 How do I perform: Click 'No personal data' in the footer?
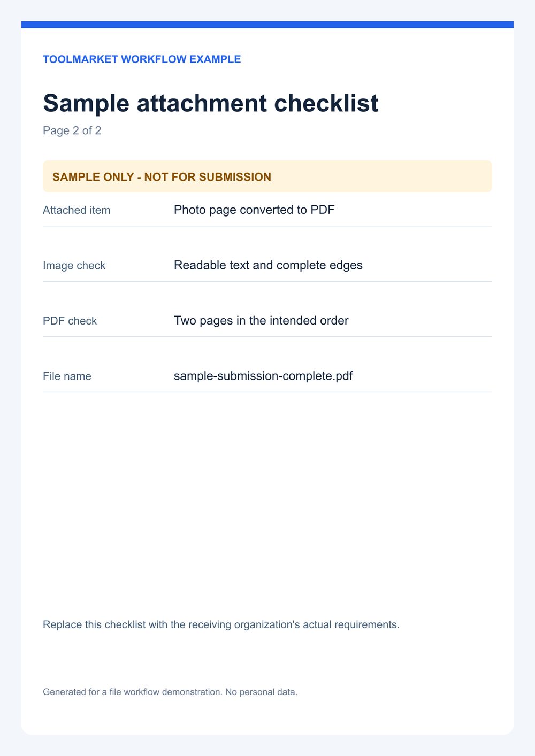[x=261, y=692]
